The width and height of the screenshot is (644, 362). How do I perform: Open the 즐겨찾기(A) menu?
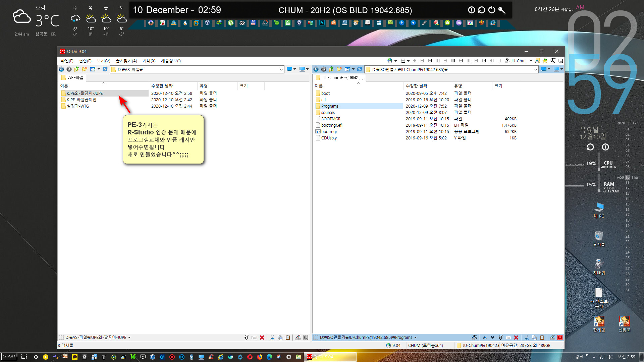pyautogui.click(x=126, y=61)
